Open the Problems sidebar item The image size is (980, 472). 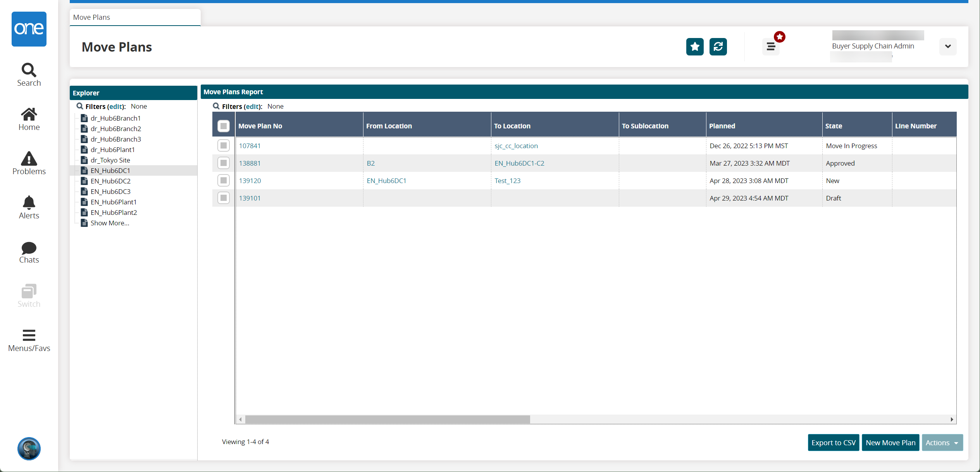click(29, 163)
